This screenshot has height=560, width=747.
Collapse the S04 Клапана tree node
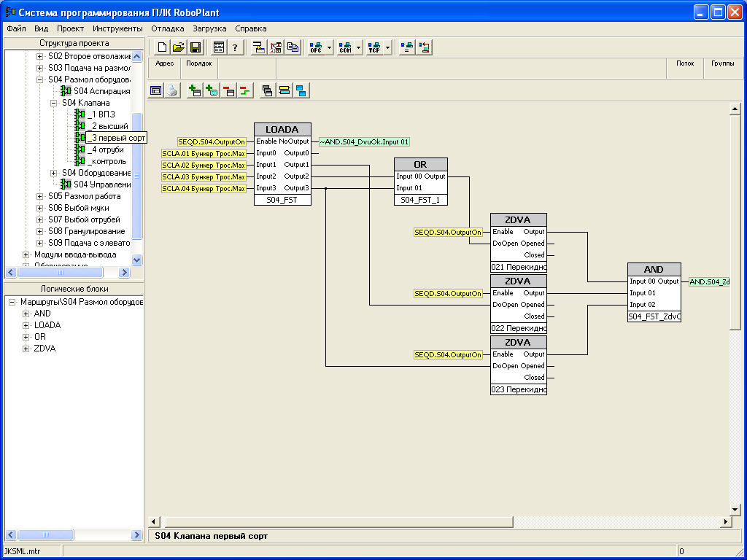coord(53,103)
